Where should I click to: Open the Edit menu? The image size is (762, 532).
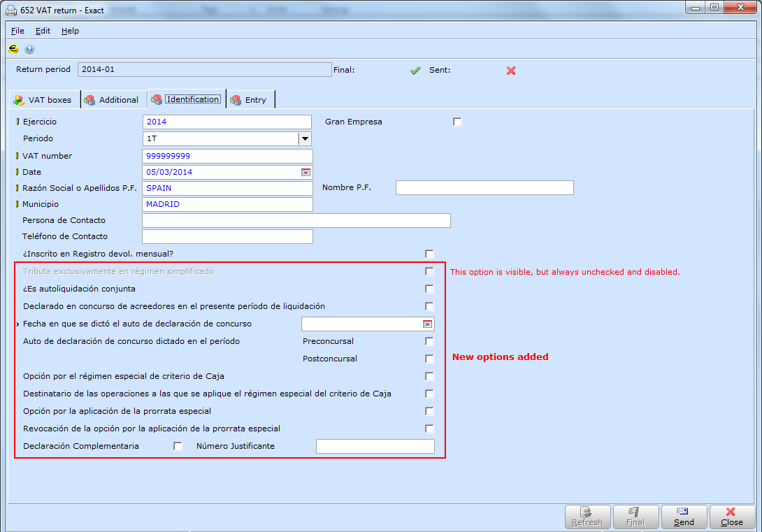pos(43,31)
